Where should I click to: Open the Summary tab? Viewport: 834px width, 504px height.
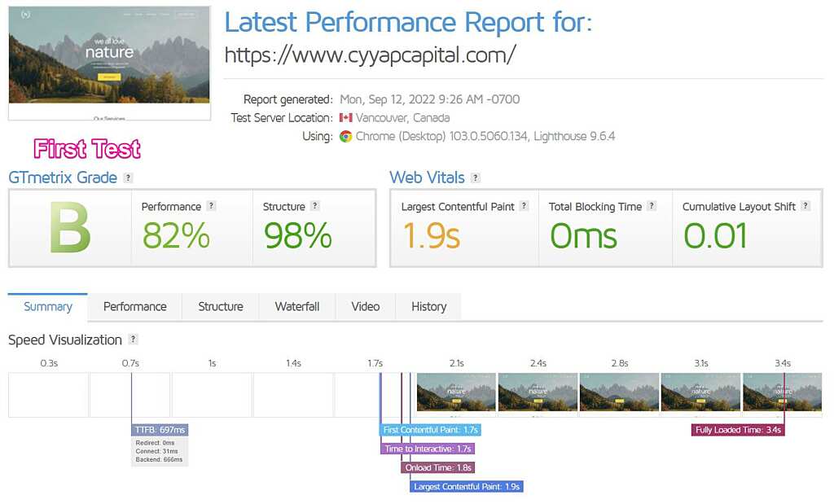tap(48, 307)
